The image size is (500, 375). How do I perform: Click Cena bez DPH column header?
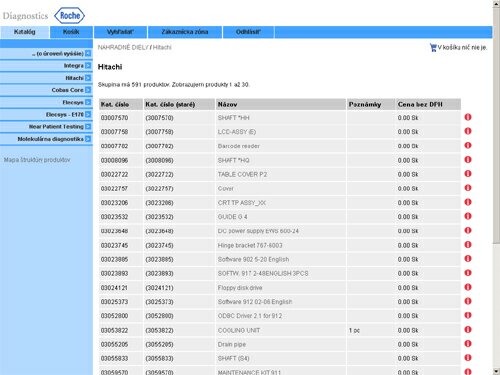pos(428,104)
